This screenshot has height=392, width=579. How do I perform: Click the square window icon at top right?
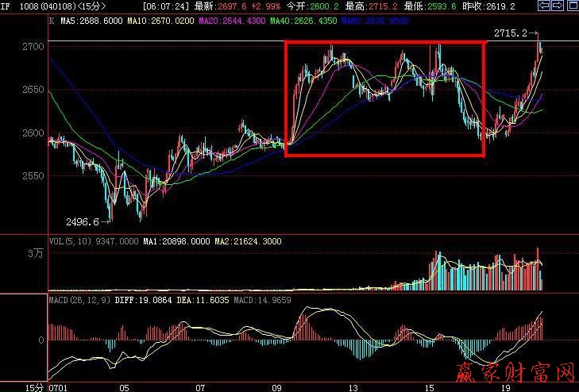(570, 6)
